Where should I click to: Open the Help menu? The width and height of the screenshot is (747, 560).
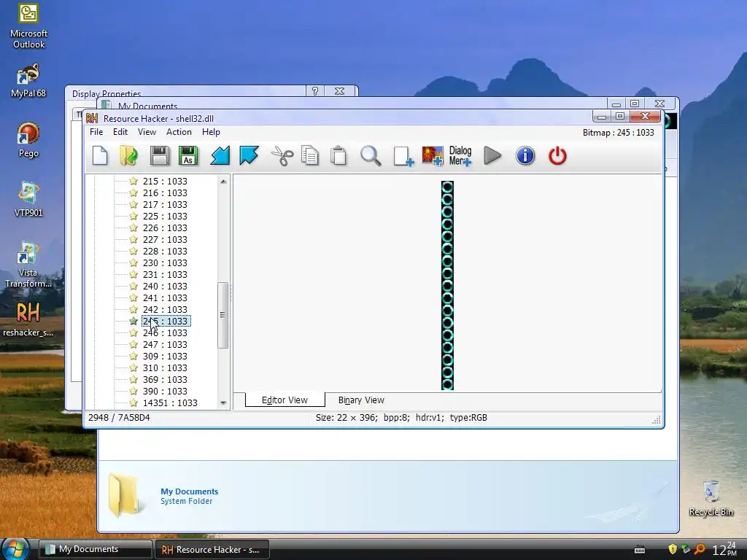[211, 132]
